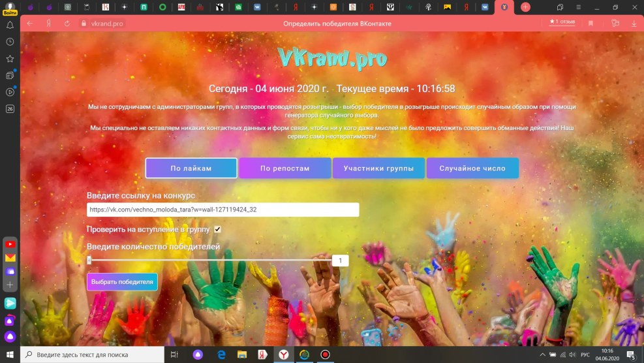Click the browser back arrow
This screenshot has height=363, width=644.
pos(30,23)
